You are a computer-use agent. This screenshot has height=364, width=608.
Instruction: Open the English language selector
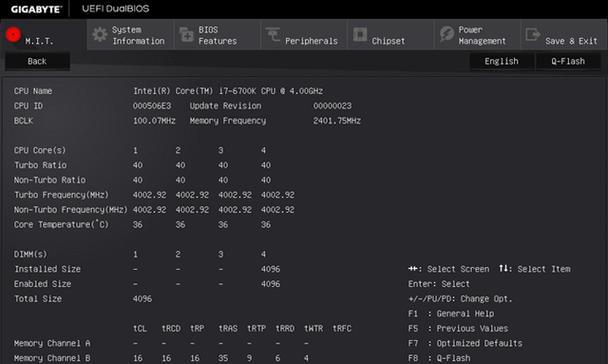pos(501,61)
